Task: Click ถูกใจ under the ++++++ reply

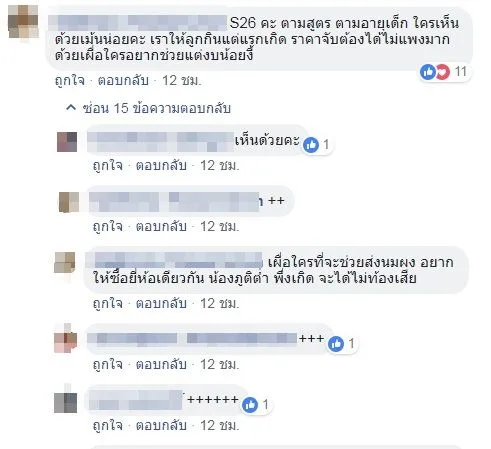Action: point(108,426)
